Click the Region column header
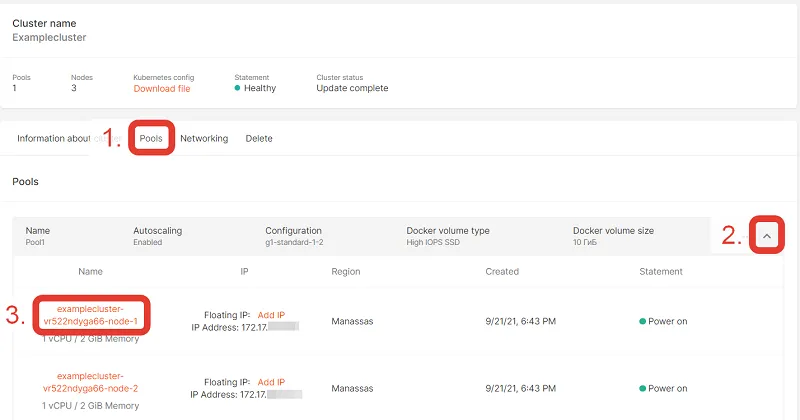Viewport: 800px width, 420px height. (x=345, y=271)
